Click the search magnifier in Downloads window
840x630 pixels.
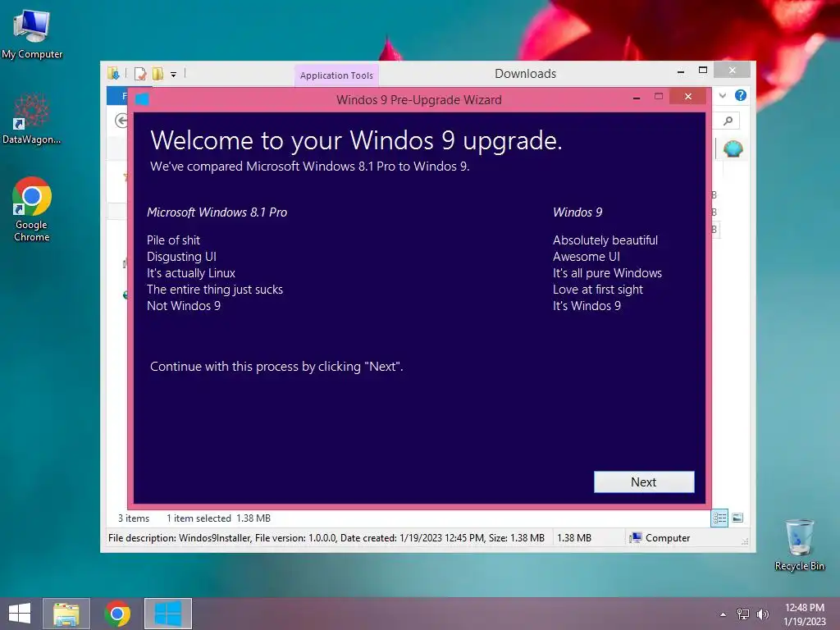728,121
